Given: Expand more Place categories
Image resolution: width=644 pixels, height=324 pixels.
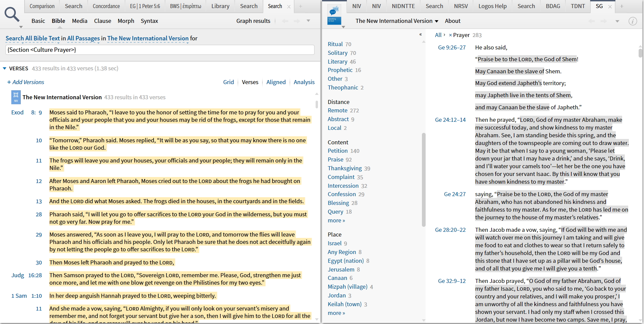Looking at the screenshot, I should (x=336, y=313).
